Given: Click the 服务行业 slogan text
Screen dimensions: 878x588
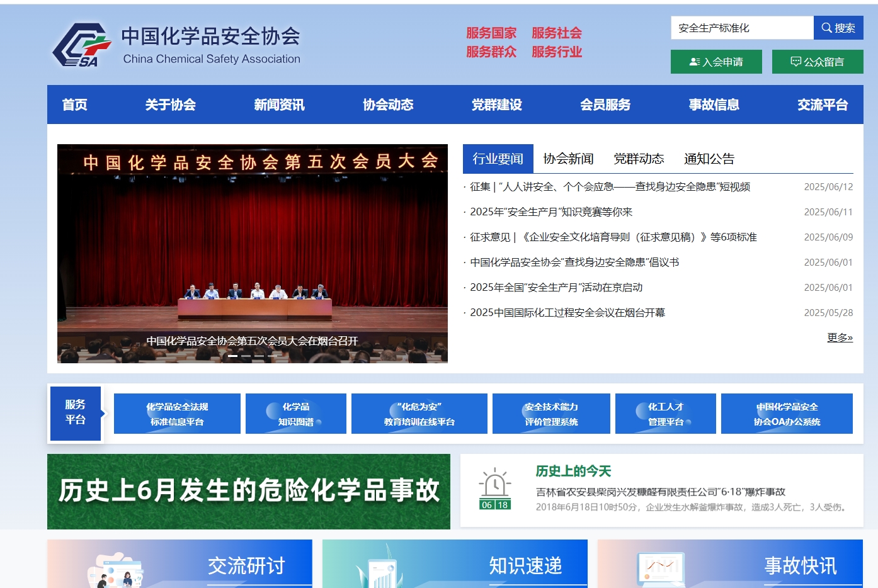Looking at the screenshot, I should coord(557,52).
